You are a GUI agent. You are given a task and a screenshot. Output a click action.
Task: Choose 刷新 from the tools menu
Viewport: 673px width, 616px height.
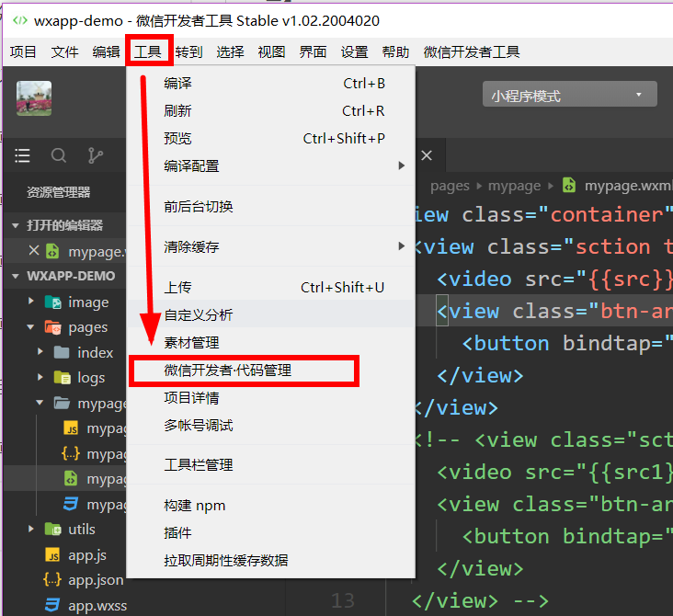pos(271,110)
